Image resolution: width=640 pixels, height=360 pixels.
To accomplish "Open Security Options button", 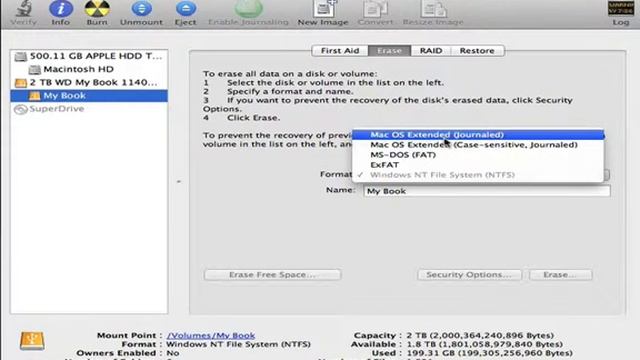I will tap(469, 275).
